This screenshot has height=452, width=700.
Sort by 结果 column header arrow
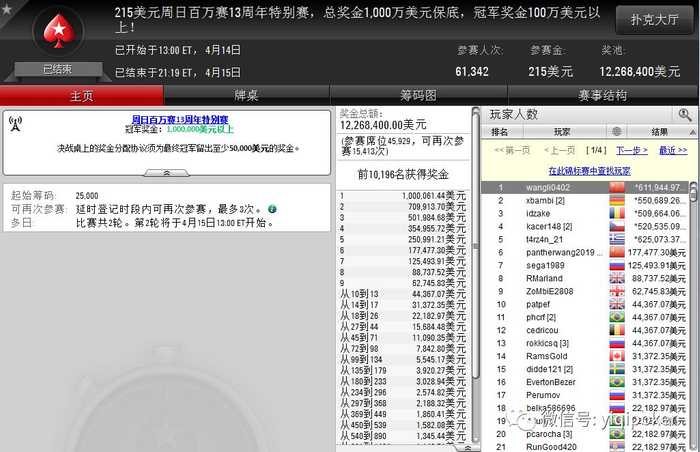[x=692, y=132]
